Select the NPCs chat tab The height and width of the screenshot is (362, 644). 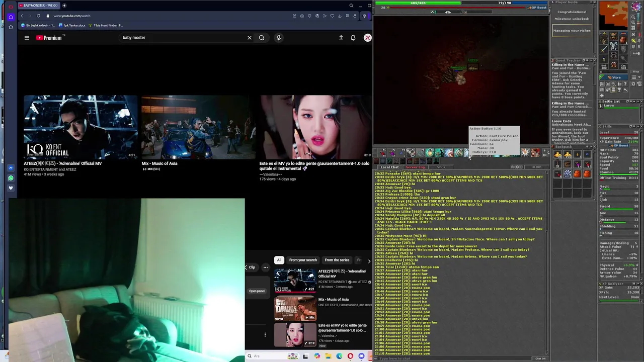click(441, 167)
